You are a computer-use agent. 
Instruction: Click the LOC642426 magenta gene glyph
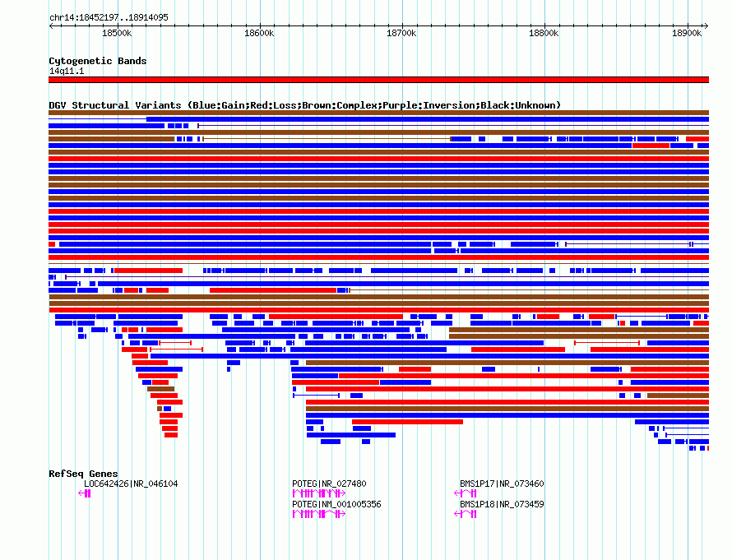click(x=85, y=493)
